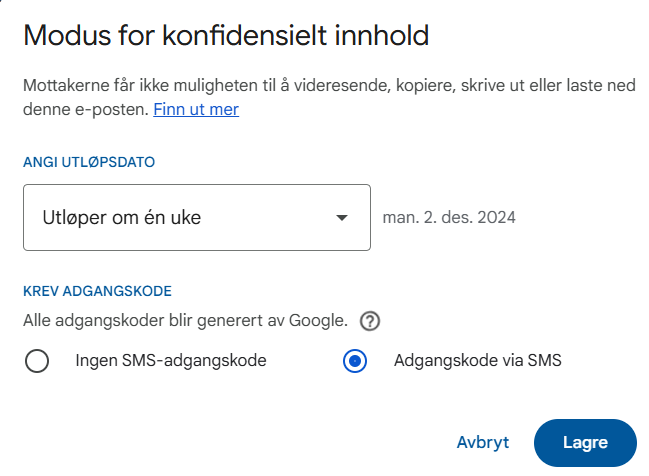Open the 'Utløper om én uke' dropdown
Screen dimensions: 649x476
(x=197, y=217)
